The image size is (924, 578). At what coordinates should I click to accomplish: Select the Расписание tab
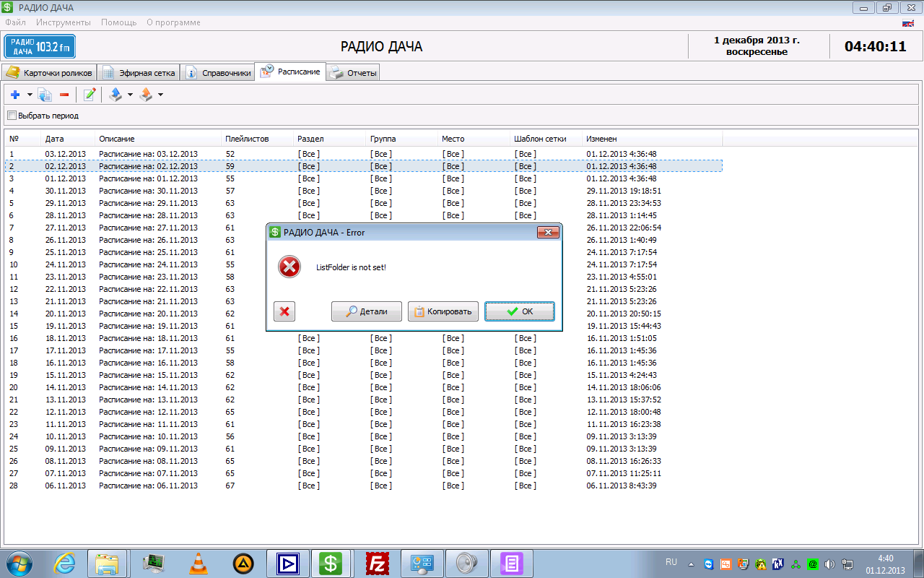pyautogui.click(x=290, y=72)
